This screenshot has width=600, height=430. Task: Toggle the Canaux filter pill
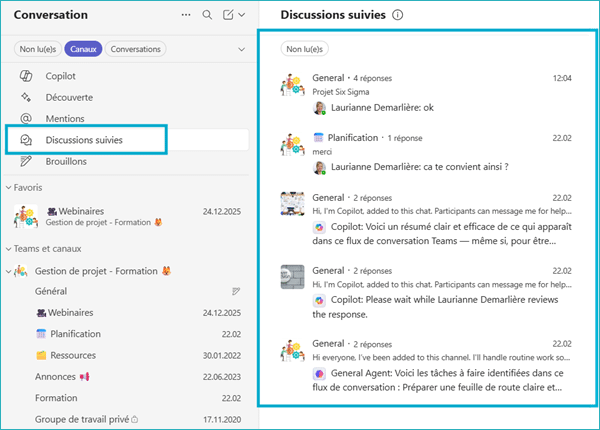[x=83, y=49]
